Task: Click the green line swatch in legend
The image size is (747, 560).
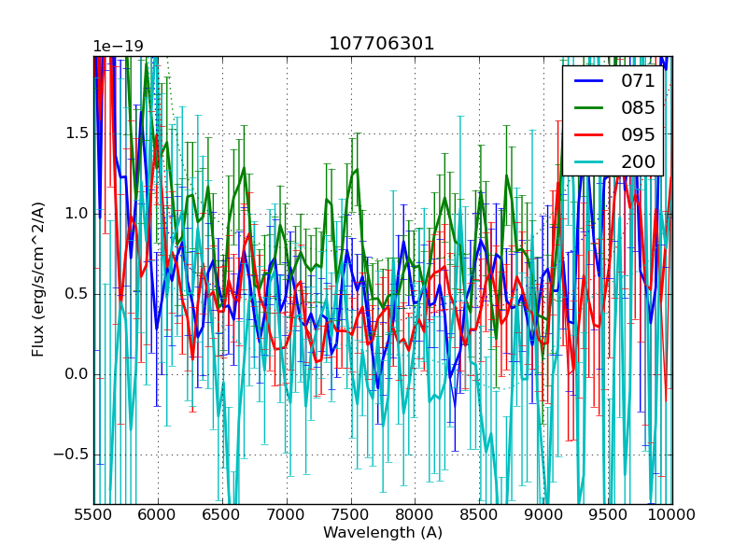Action: coord(587,108)
